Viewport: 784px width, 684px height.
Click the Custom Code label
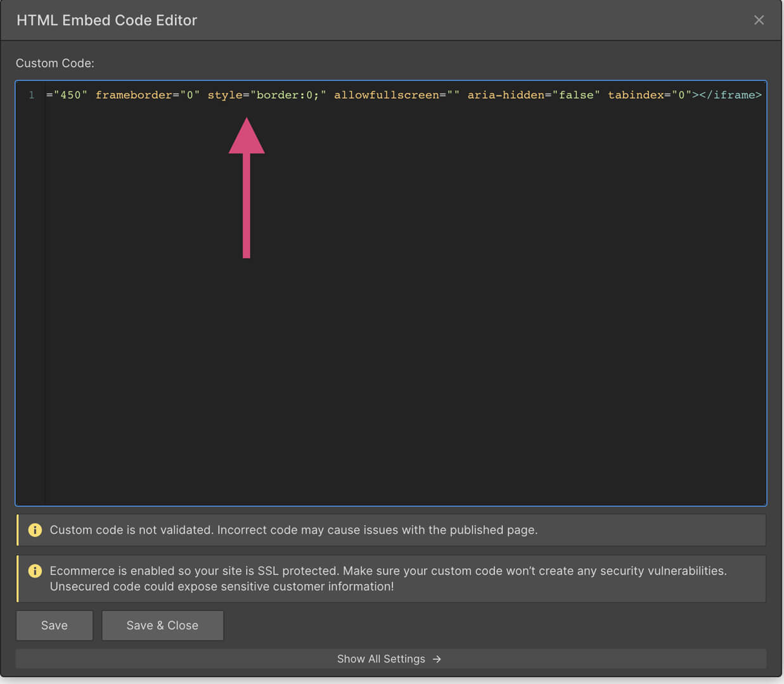pos(55,63)
